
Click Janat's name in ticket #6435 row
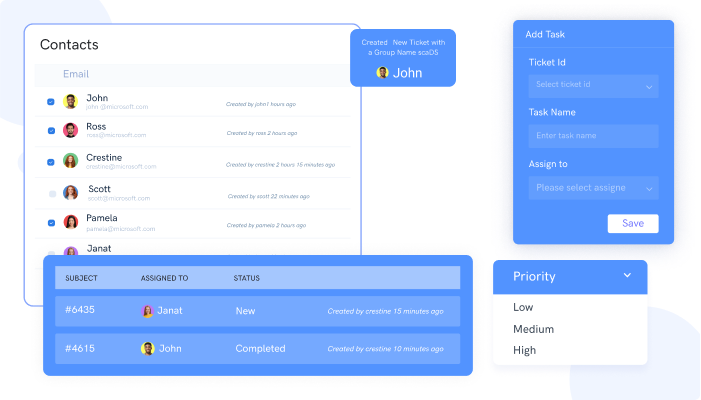170,311
